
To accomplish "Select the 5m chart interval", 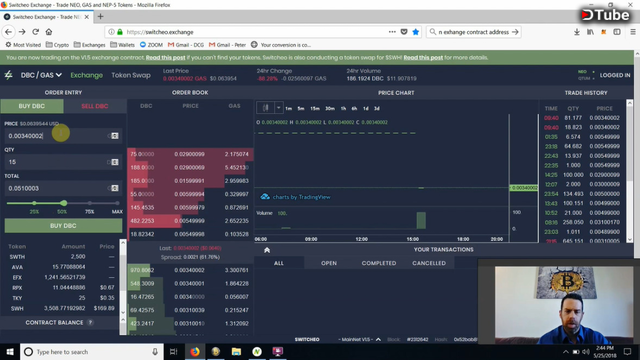I will pos(301,109).
